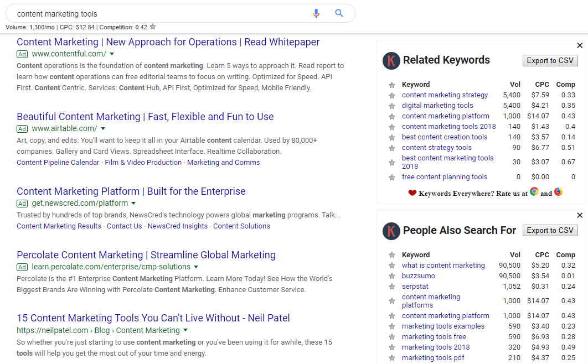Click 'marketing tools examples' keyword link

pyautogui.click(x=443, y=326)
